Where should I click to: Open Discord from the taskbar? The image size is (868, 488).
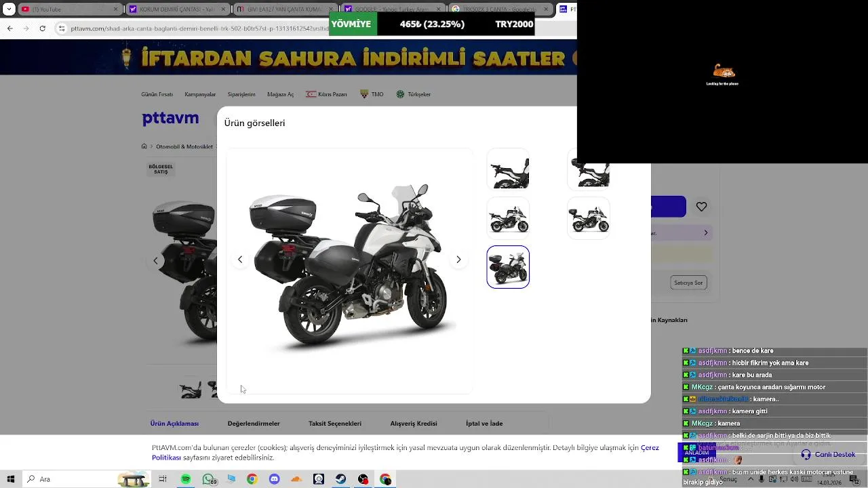click(274, 479)
